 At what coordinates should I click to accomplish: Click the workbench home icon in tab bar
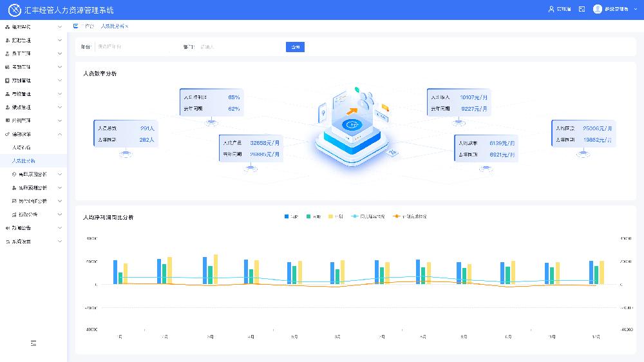(x=75, y=26)
